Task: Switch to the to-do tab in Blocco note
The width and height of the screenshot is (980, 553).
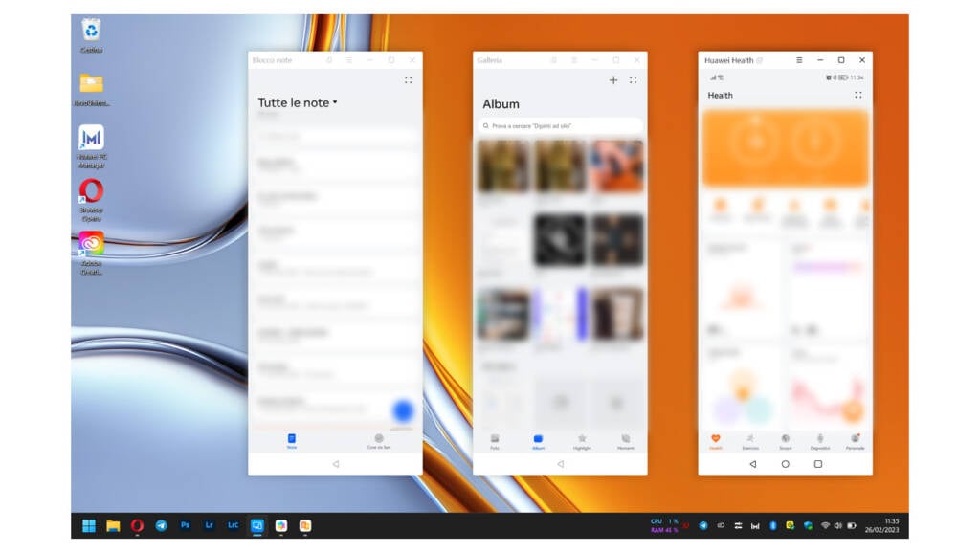Action: point(379,441)
